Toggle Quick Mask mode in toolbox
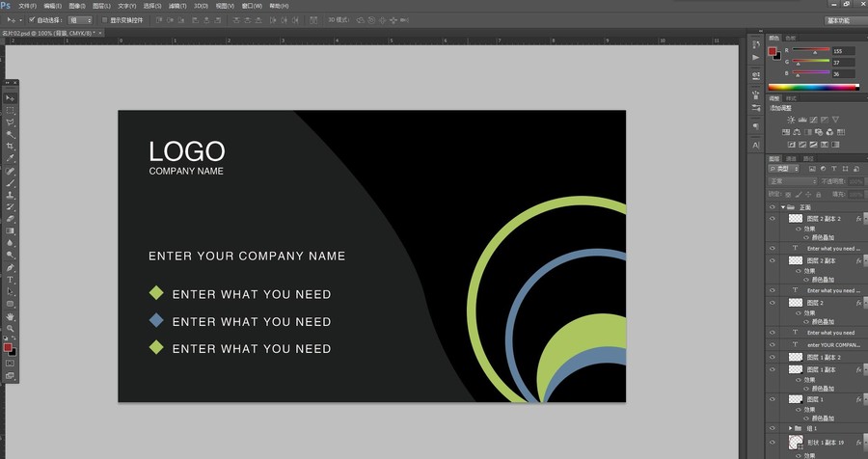Image resolution: width=868 pixels, height=459 pixels. pyautogui.click(x=10, y=364)
